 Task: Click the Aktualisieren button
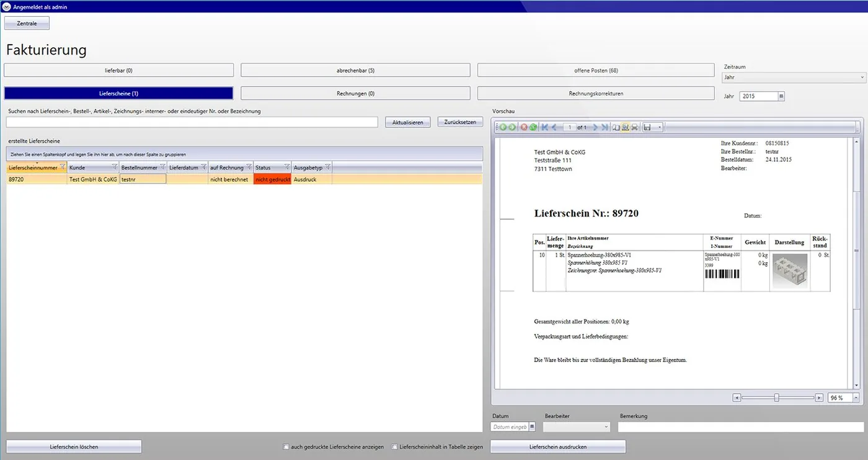coord(407,122)
